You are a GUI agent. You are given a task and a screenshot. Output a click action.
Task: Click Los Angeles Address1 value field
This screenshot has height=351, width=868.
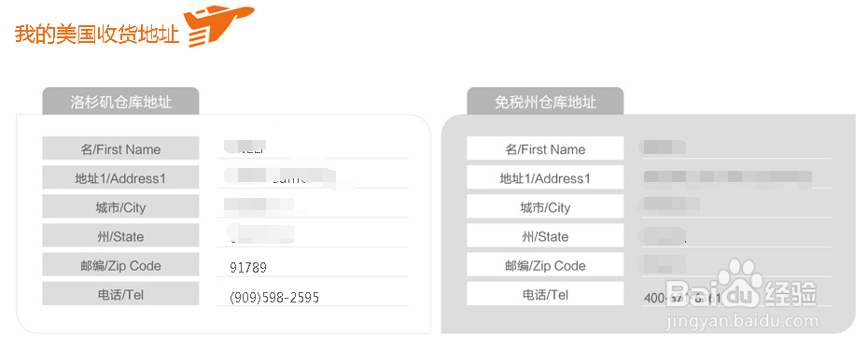[x=313, y=177]
